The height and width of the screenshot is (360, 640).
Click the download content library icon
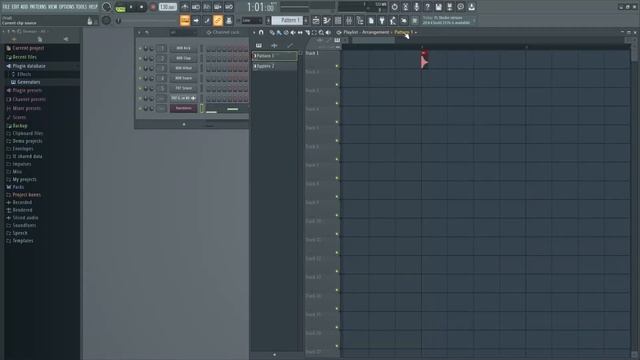tap(471, 7)
